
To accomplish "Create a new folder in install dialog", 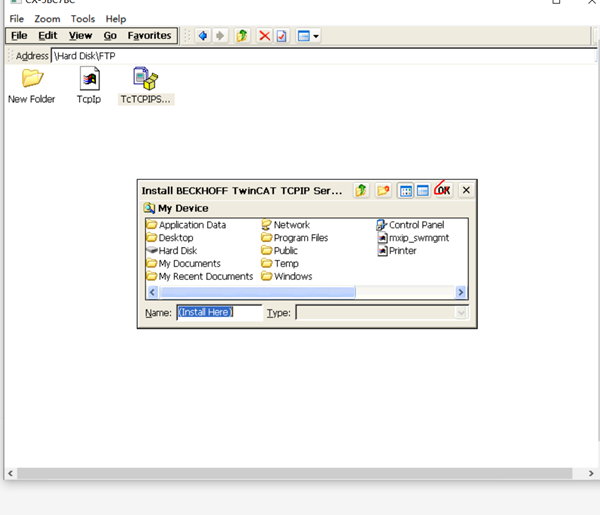I will [x=383, y=190].
